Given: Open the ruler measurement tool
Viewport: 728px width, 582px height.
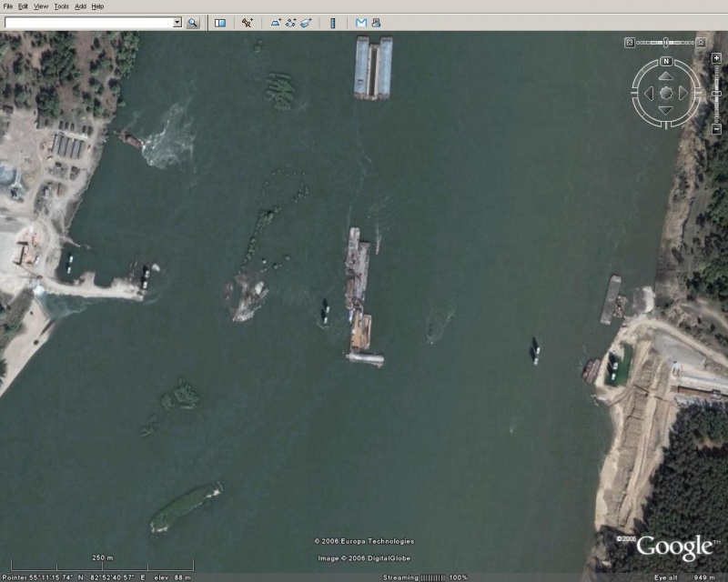Looking at the screenshot, I should click(x=333, y=23).
